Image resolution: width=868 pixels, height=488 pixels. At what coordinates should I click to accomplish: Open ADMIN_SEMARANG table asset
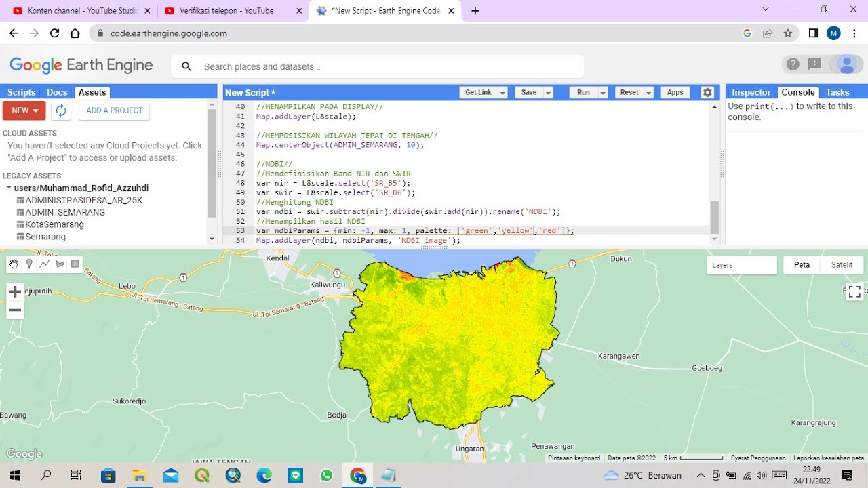[x=60, y=212]
